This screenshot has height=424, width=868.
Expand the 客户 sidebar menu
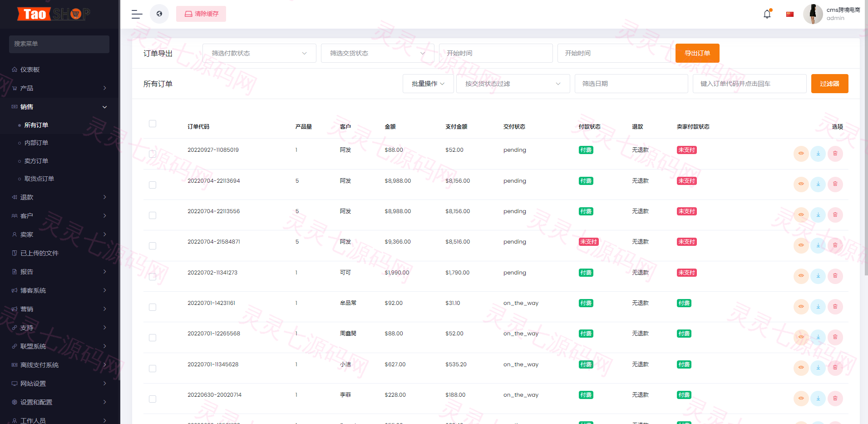60,216
